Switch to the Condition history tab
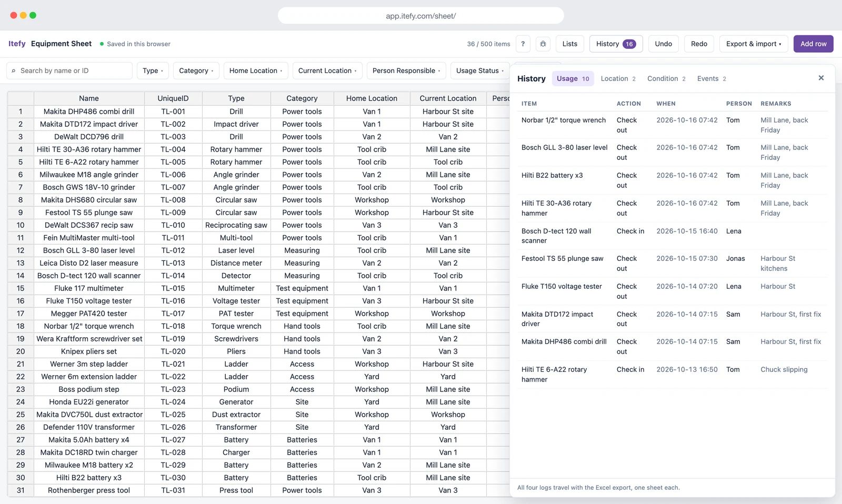Image resolution: width=842 pixels, height=504 pixels. point(666,78)
